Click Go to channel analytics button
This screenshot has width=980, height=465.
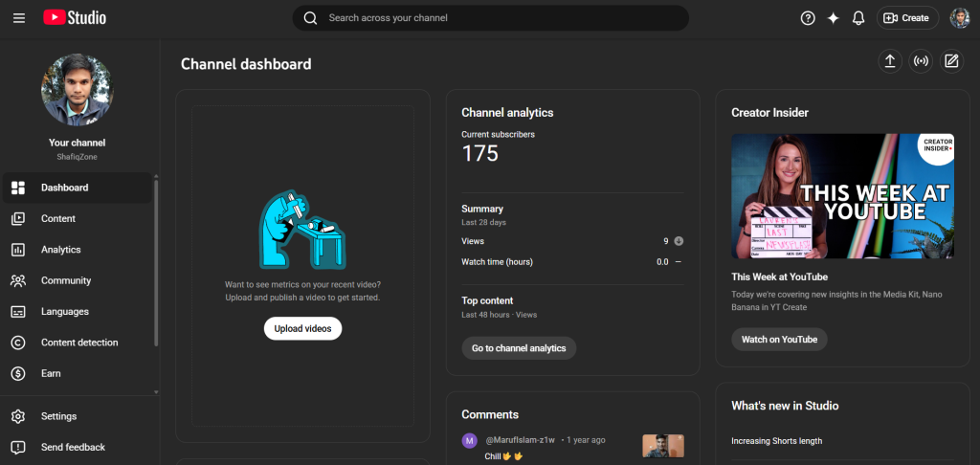point(519,348)
